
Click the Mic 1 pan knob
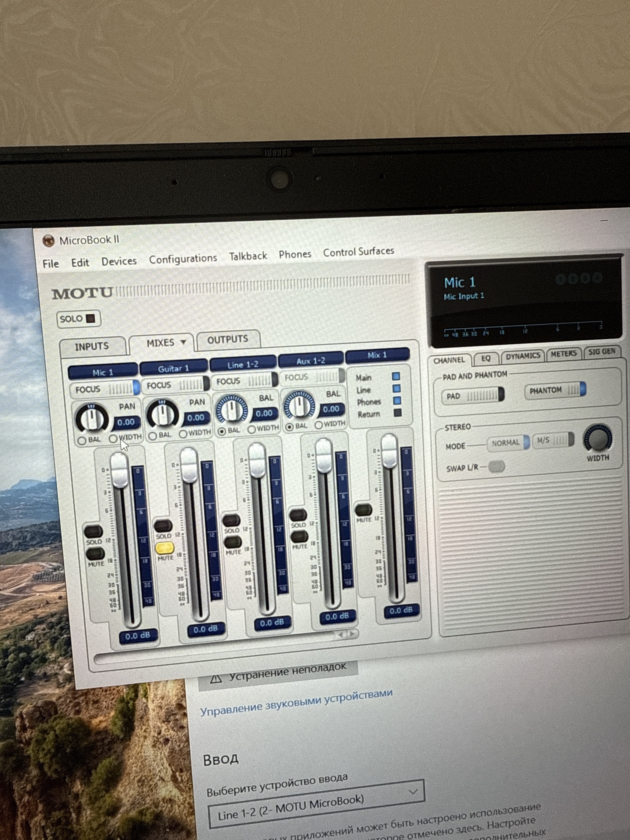(x=92, y=419)
